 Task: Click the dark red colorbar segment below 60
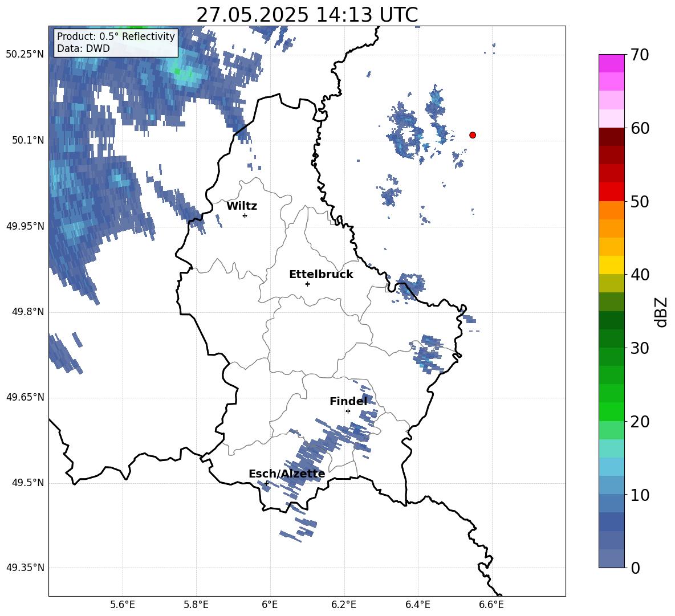[612, 137]
